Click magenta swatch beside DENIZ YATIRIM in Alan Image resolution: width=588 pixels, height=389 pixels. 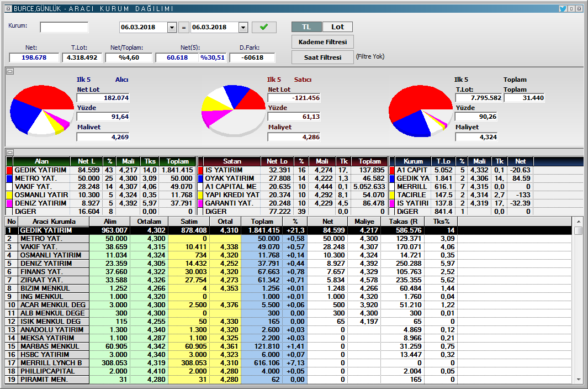coord(10,203)
